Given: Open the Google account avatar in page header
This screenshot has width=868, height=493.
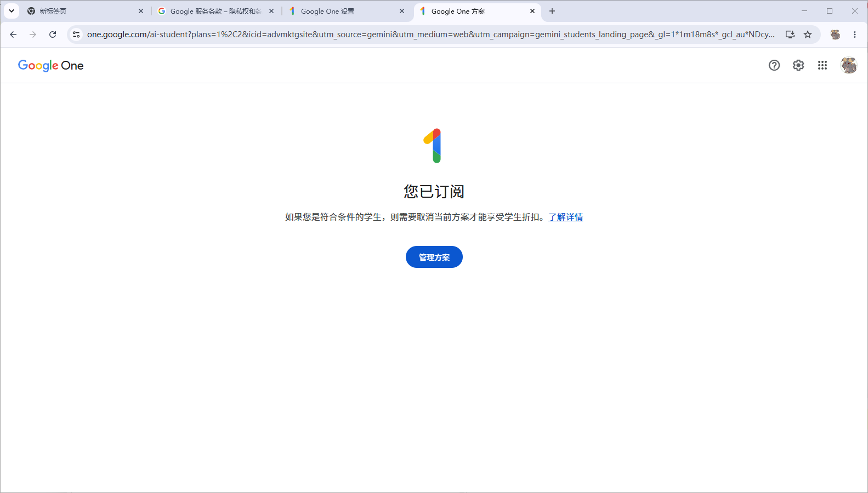Looking at the screenshot, I should pyautogui.click(x=849, y=65).
